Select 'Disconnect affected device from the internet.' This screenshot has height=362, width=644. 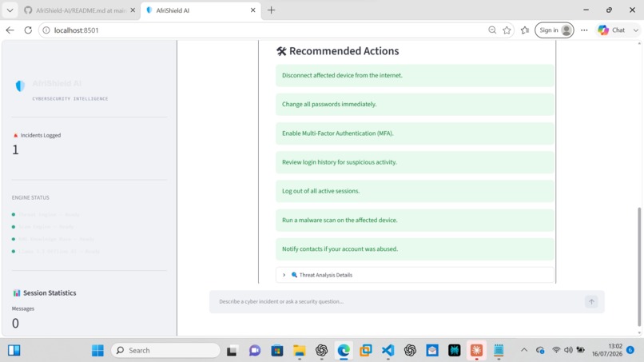pyautogui.click(x=415, y=76)
